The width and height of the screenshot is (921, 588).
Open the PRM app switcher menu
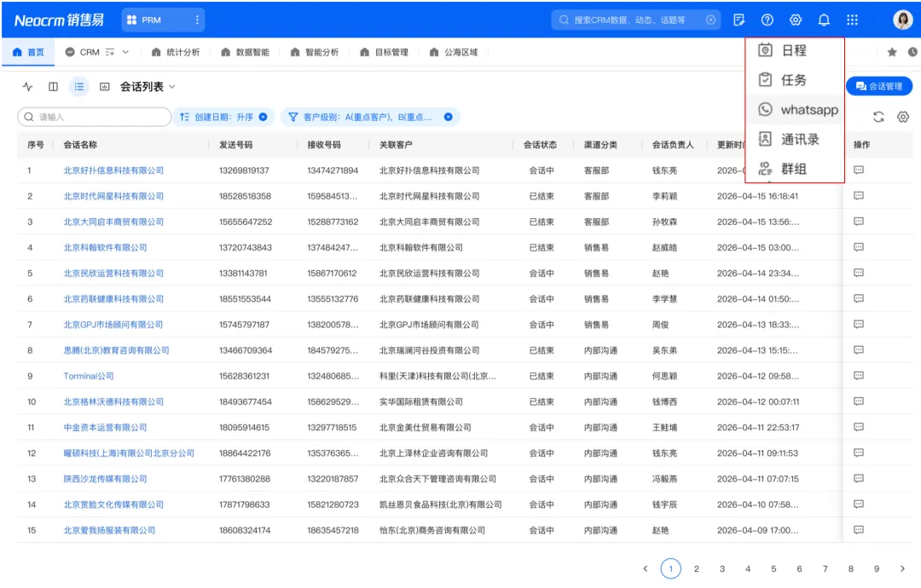point(197,20)
